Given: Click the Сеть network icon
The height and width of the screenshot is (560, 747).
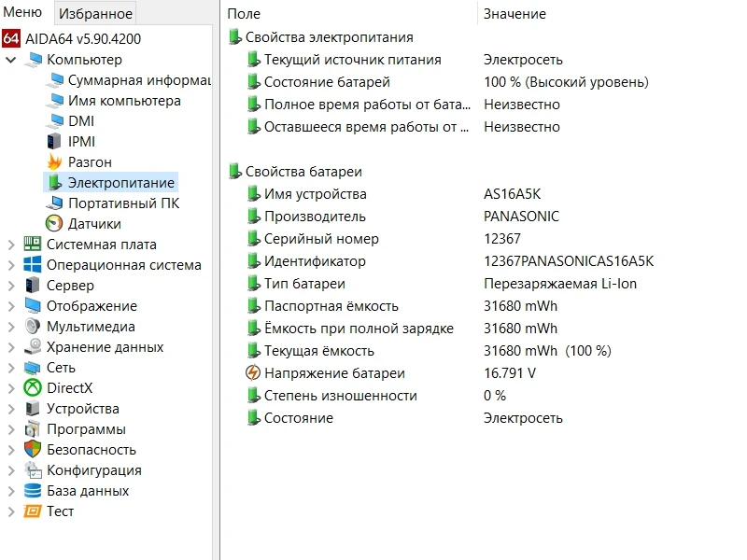Looking at the screenshot, I should [x=33, y=367].
